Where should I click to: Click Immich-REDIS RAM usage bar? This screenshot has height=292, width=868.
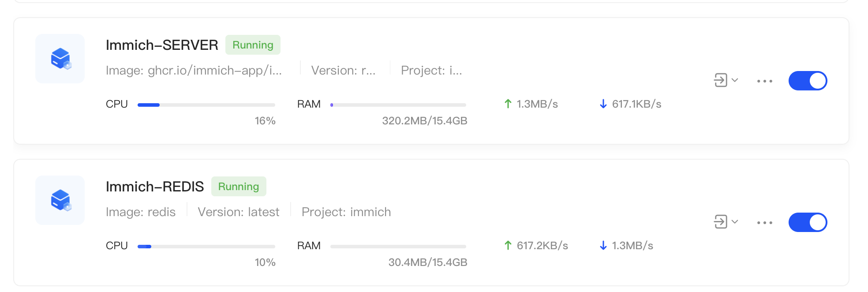[398, 247]
